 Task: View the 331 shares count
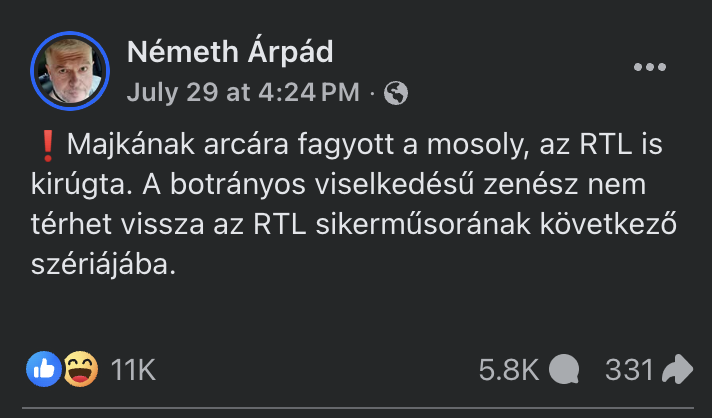(x=629, y=370)
